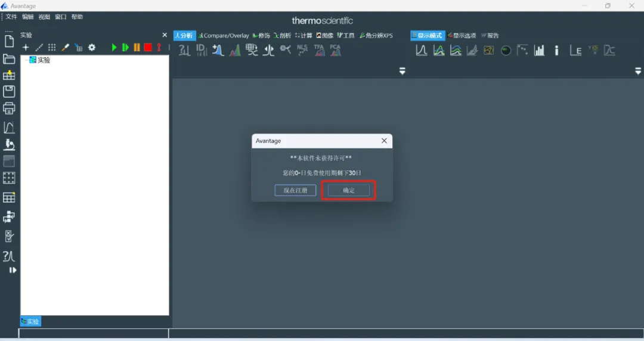Click the TFA analysis icon
The image size is (644, 341).
click(x=319, y=50)
